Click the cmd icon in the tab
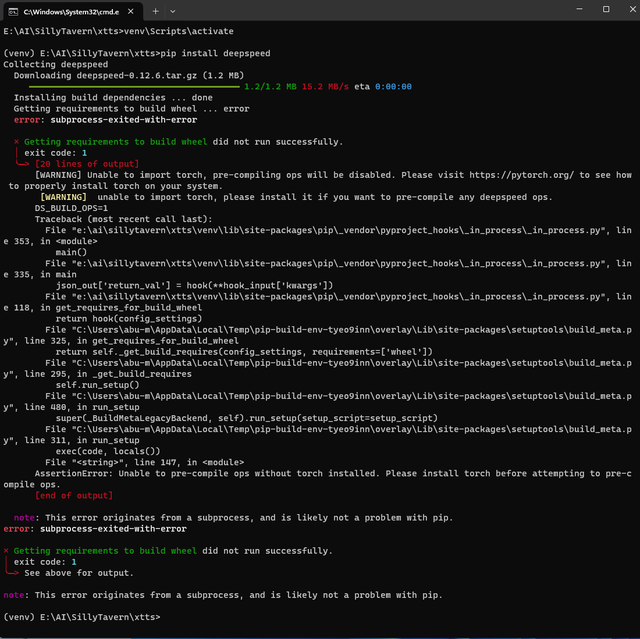Image resolution: width=640 pixels, height=639 pixels. pyautogui.click(x=13, y=12)
